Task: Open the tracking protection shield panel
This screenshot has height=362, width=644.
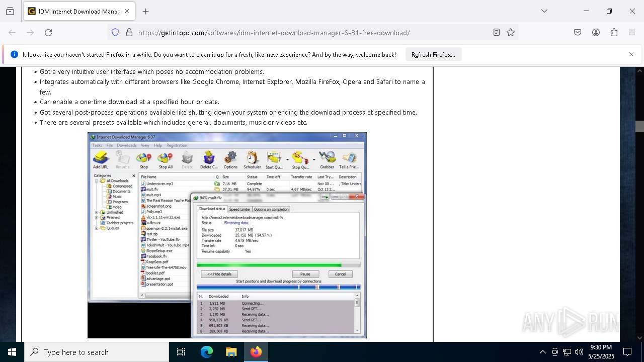Action: coord(115,32)
